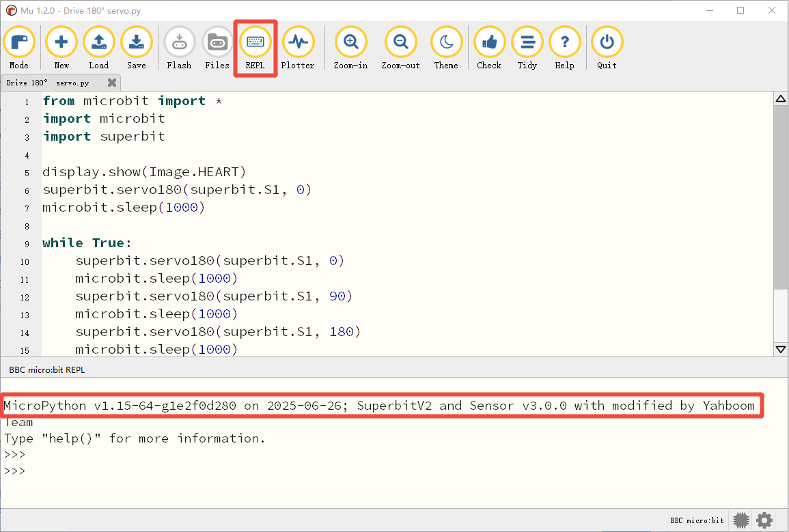The image size is (789, 532).
Task: Open the Mode selector
Action: [x=19, y=48]
